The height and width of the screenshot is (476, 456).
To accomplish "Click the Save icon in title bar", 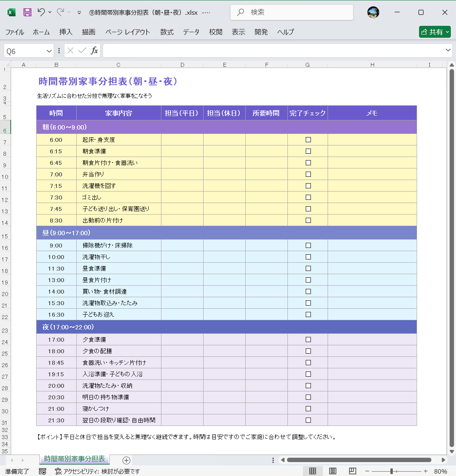I will tap(27, 12).
